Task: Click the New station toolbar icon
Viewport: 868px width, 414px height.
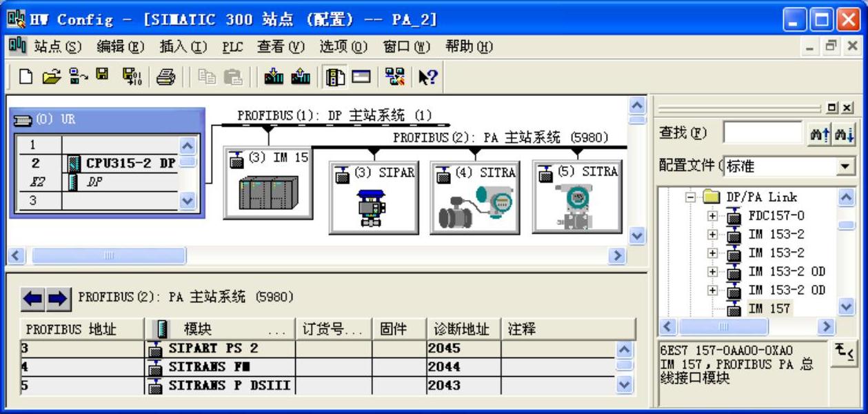Action: coord(25,77)
